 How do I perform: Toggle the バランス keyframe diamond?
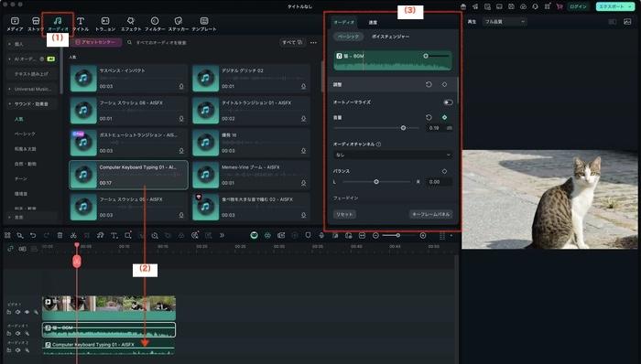444,171
